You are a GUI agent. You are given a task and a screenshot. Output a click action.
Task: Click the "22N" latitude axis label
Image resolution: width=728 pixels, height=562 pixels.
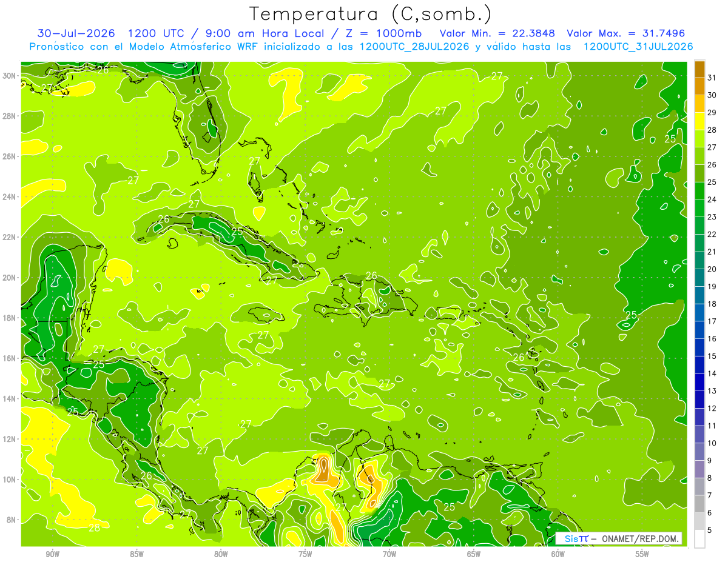(x=10, y=237)
